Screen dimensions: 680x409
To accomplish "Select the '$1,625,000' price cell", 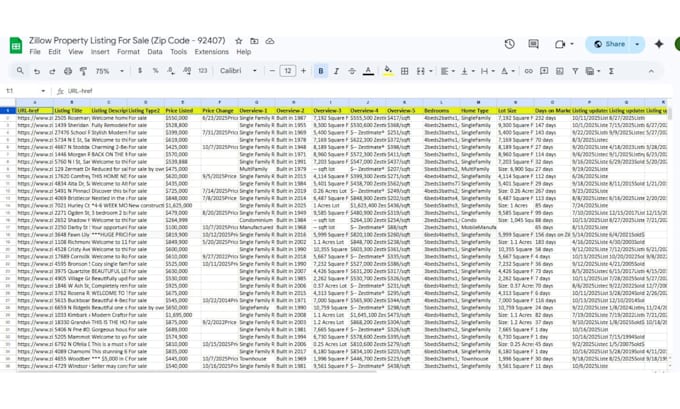I will (x=182, y=205).
